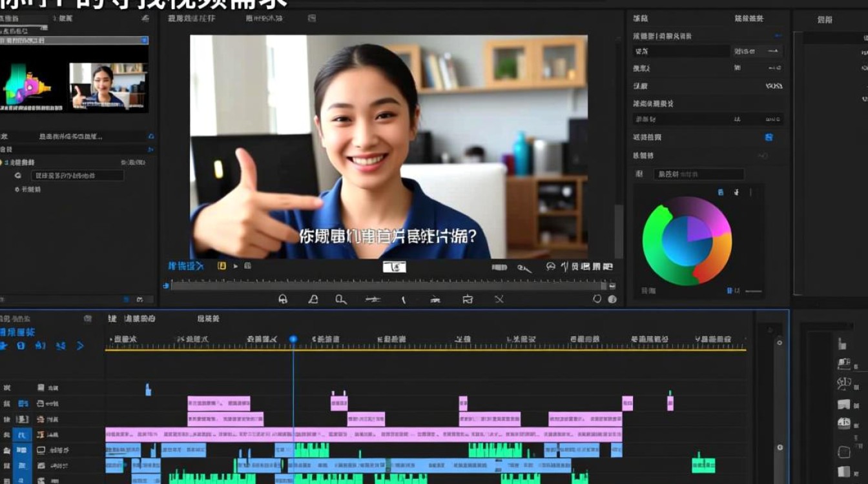Click the magnifier icon in the transport row
Image resolution: width=868 pixels, height=484 pixels.
click(341, 299)
